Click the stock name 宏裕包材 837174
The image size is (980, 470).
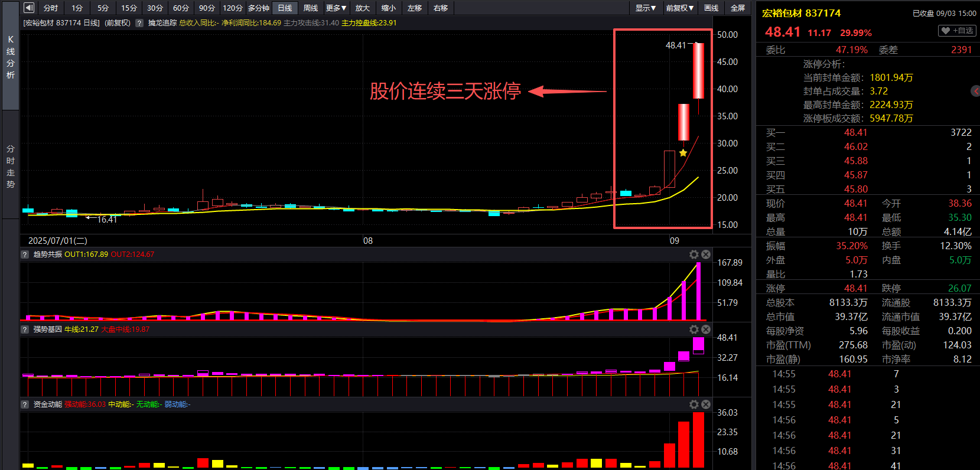(x=801, y=13)
